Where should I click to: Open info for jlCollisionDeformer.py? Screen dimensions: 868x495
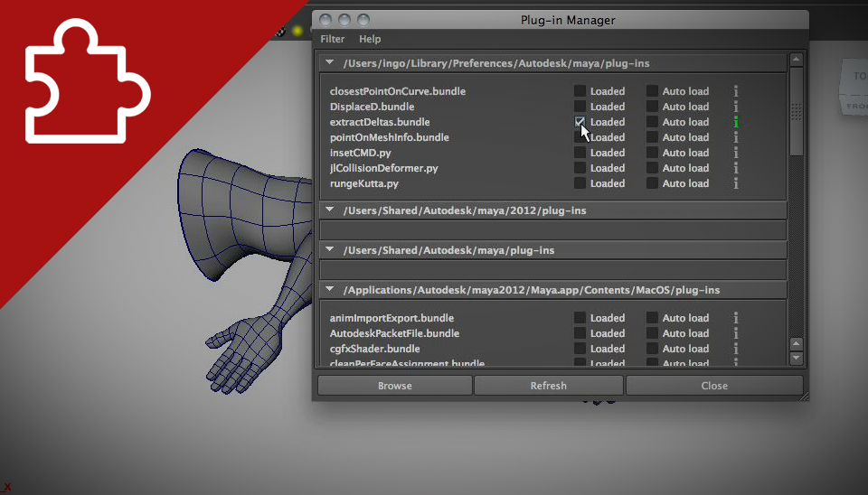[736, 168]
